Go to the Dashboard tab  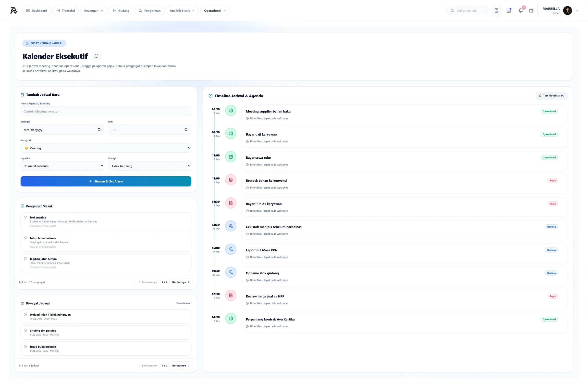(37, 11)
